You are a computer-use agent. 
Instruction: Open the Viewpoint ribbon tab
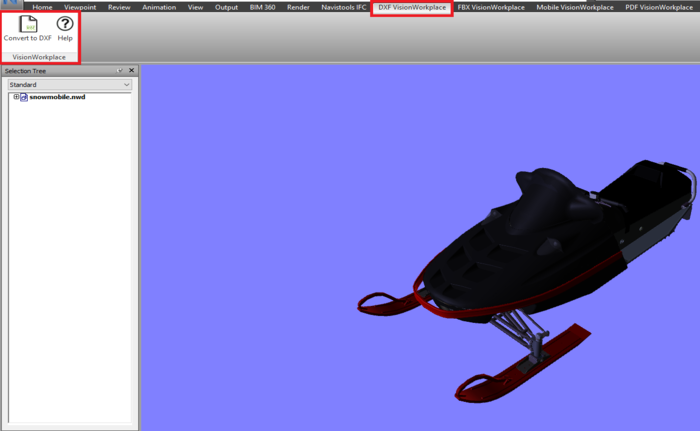point(80,7)
